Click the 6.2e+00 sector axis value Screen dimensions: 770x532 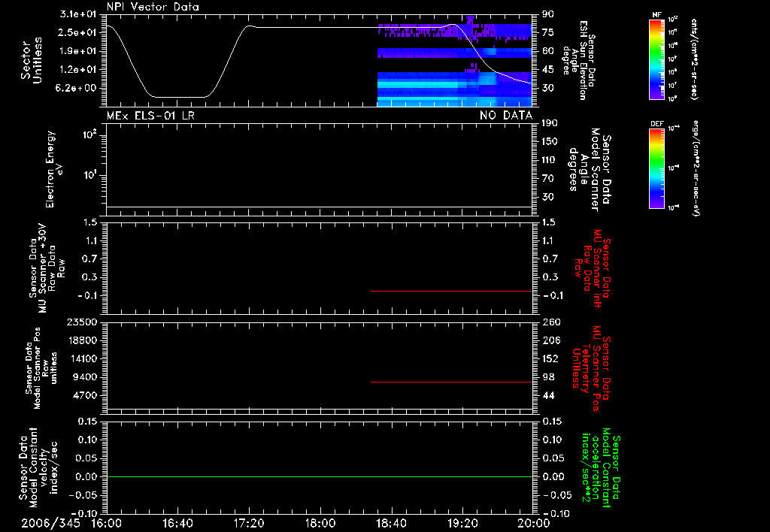point(77,89)
